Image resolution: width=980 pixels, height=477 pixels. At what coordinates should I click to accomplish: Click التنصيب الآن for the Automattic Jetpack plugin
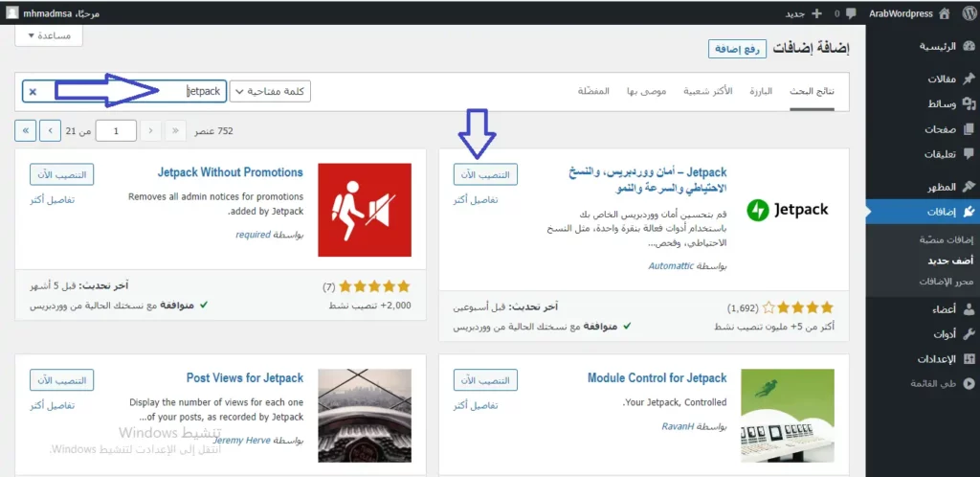485,173
